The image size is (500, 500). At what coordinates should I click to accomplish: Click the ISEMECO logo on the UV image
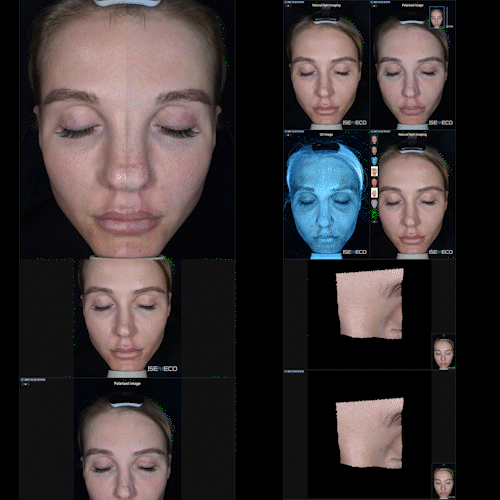pyautogui.click(x=355, y=252)
